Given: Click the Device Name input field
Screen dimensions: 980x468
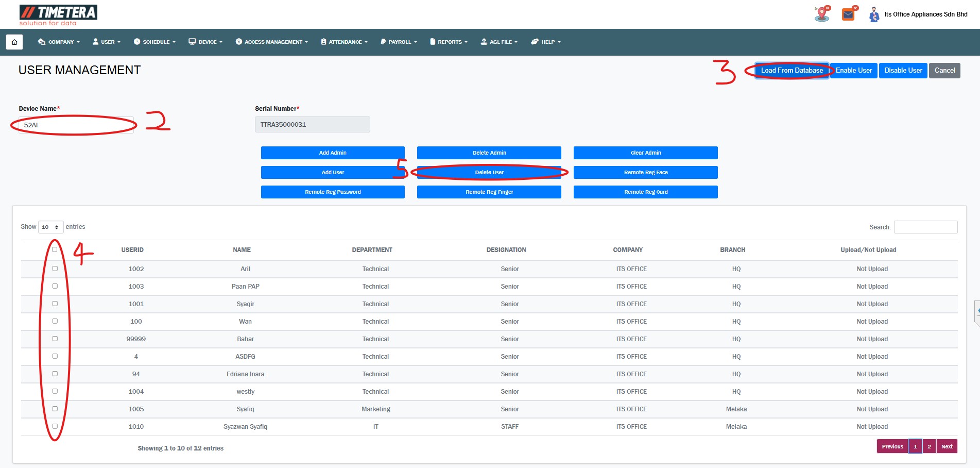Looking at the screenshot, I should (x=76, y=125).
